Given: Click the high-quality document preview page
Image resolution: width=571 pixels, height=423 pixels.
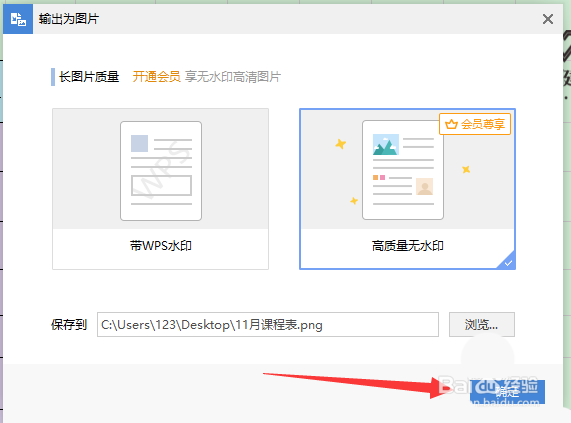Looking at the screenshot, I should [403, 170].
